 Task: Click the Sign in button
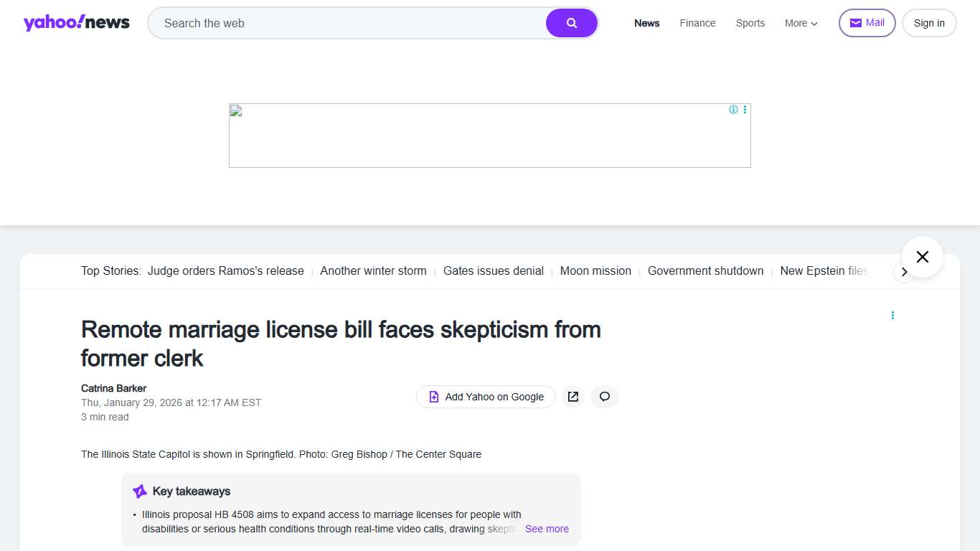click(928, 23)
